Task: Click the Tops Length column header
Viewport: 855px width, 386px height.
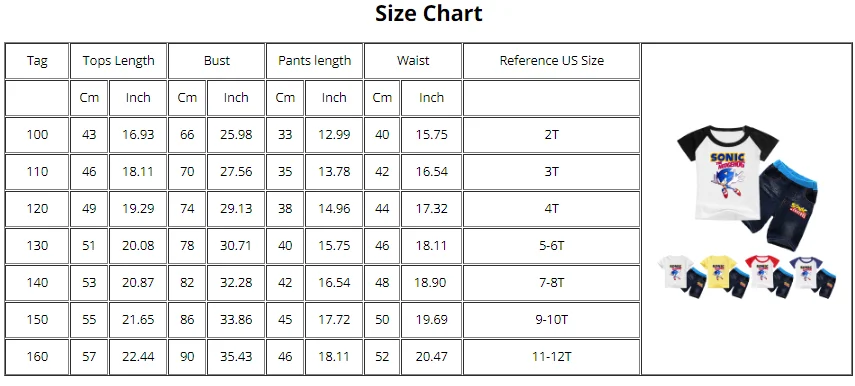Action: click(x=118, y=61)
